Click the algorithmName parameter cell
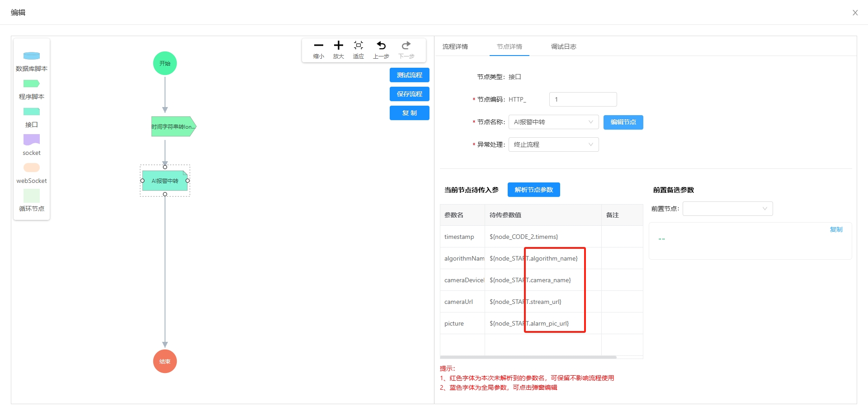The width and height of the screenshot is (868, 415). click(462, 258)
